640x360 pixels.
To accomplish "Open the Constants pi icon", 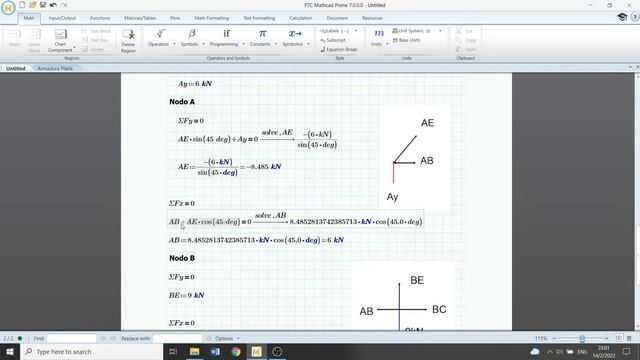I will click(262, 33).
